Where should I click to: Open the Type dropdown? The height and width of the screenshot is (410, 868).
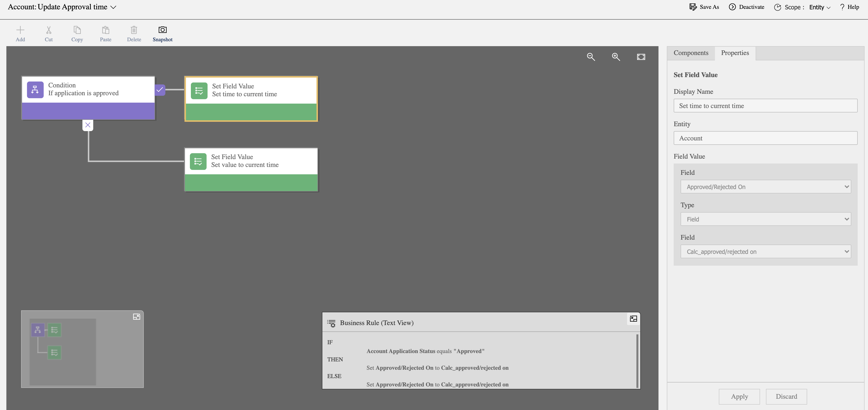tap(765, 219)
